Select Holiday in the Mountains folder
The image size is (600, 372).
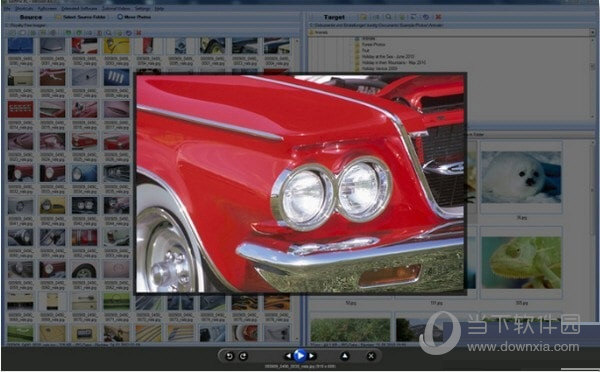394,62
